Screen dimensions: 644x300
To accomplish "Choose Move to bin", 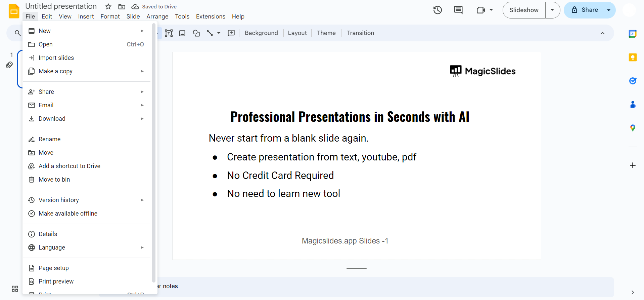I will coord(87,180).
